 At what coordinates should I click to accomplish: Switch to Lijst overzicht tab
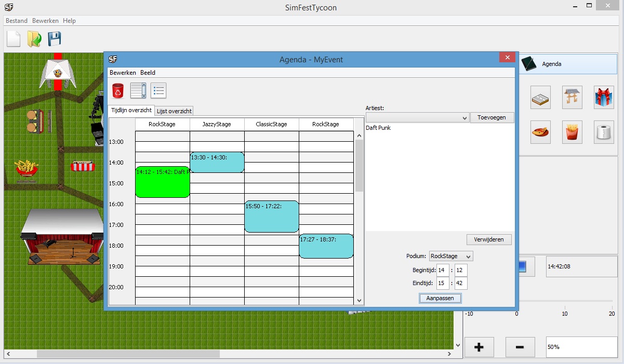click(174, 111)
